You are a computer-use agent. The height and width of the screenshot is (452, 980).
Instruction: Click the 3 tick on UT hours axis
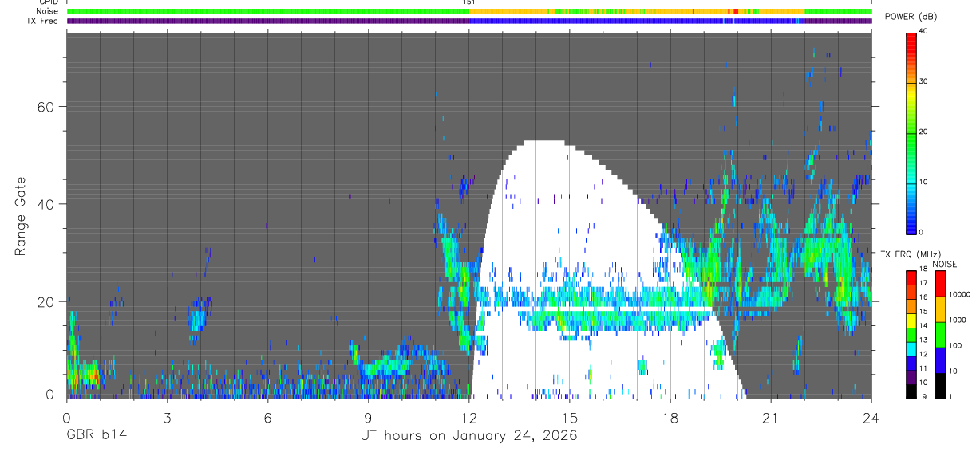[x=167, y=417]
